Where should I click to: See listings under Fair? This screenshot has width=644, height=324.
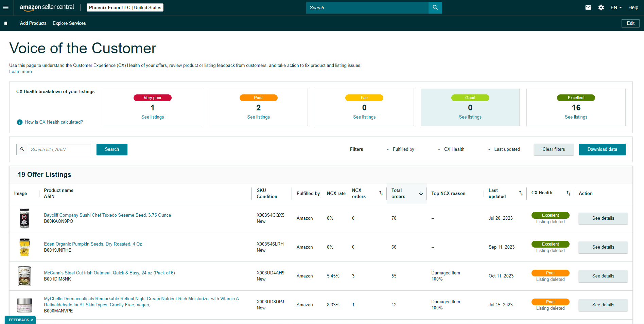(364, 117)
